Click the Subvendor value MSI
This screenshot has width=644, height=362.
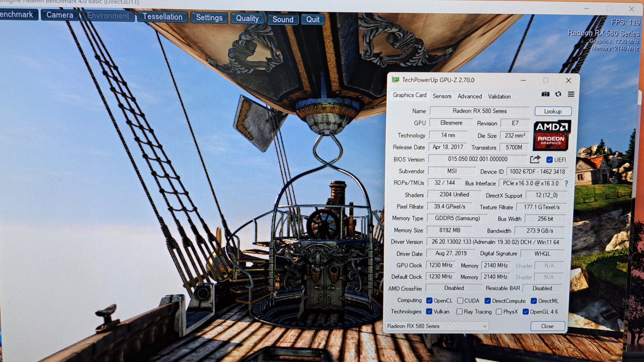pos(452,171)
